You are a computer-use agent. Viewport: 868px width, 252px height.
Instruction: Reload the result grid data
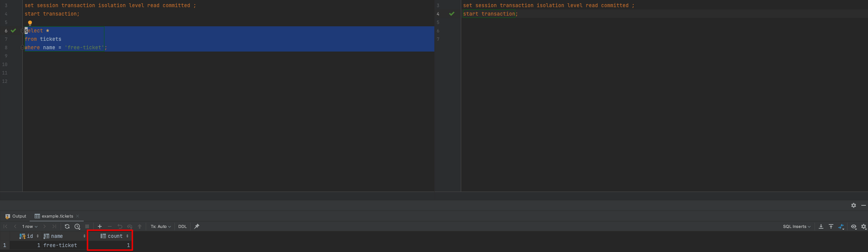click(x=67, y=226)
